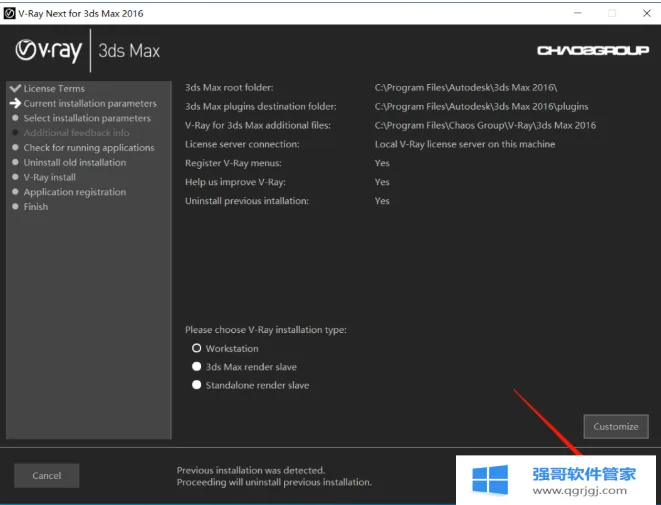Click the Check for running applications step
Viewport: 661px width, 505px height.
89,148
